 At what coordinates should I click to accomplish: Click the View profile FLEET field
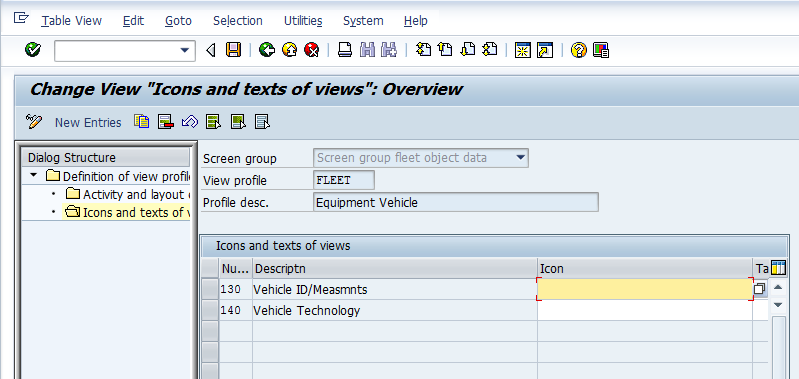[x=344, y=180]
